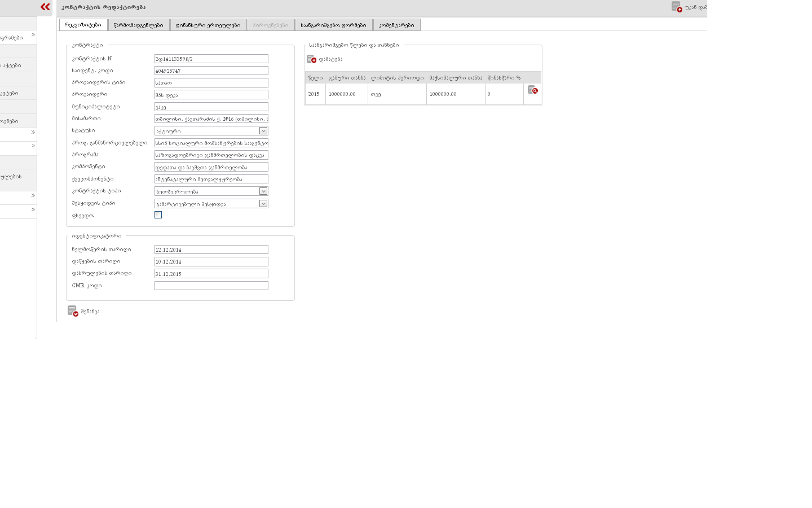Open the კომენტარები tab

pyautogui.click(x=396, y=25)
